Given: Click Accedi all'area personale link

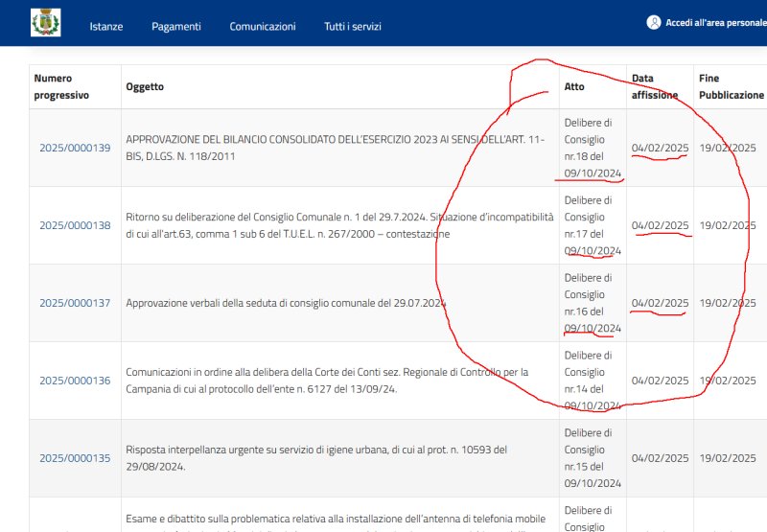Looking at the screenshot, I should [716, 22].
